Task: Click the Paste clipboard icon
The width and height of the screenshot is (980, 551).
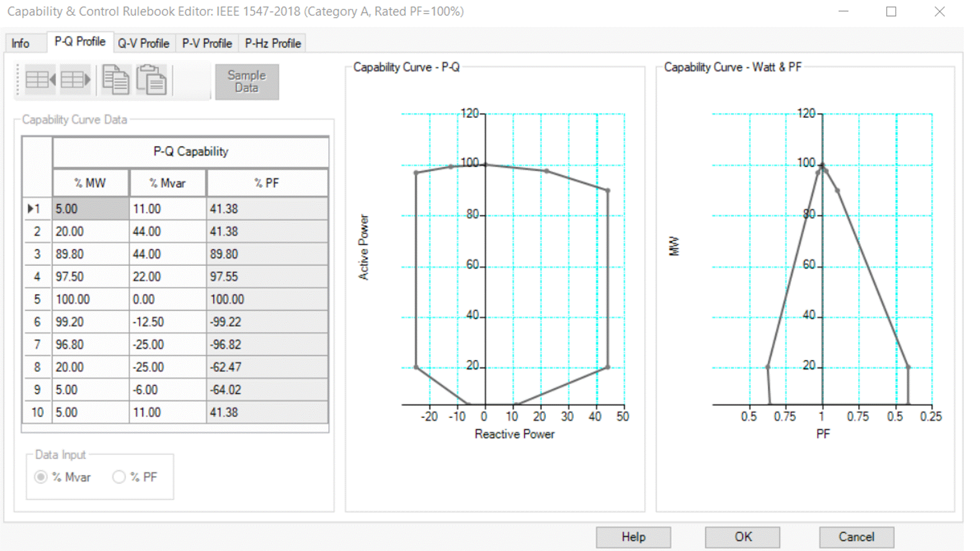Action: click(151, 80)
